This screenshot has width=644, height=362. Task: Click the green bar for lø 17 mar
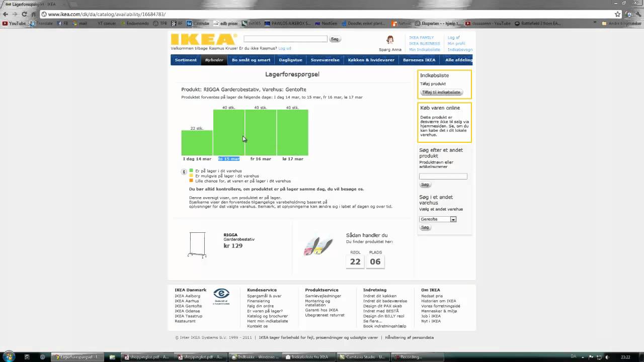pyautogui.click(x=292, y=132)
